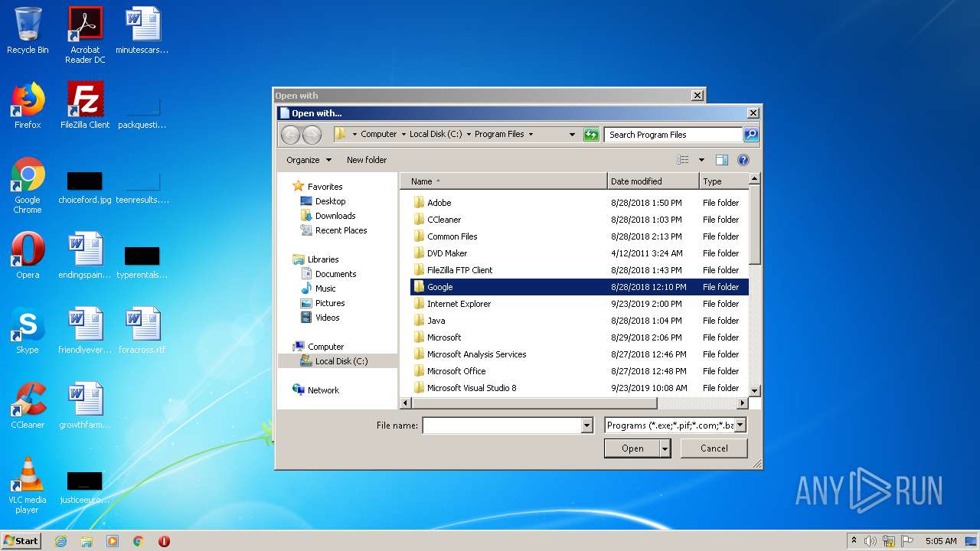Click the Open button's split arrow
Screen dimensions: 980x551
click(665, 448)
